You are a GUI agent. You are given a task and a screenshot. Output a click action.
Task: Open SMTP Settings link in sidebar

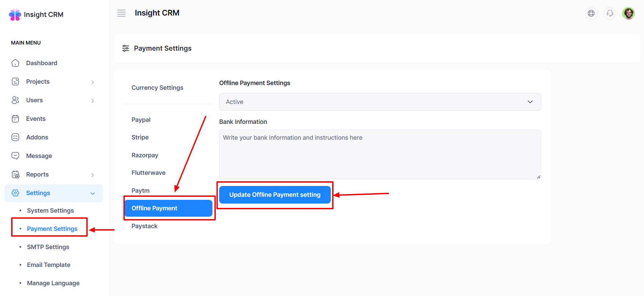48,247
